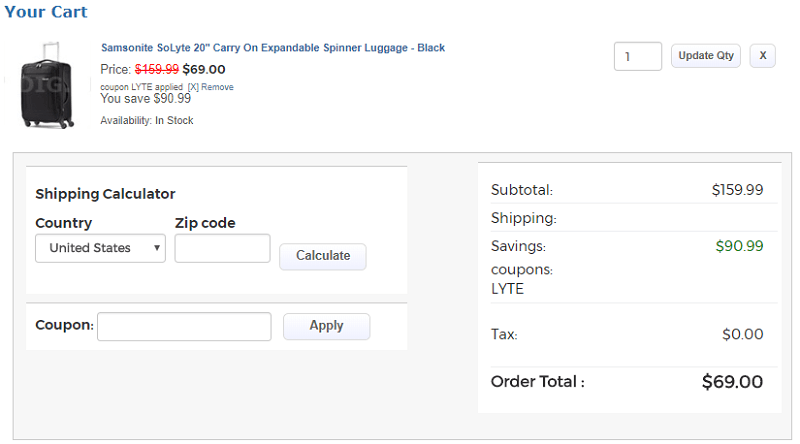Screen dimensions: 800x444
Task: Focus the Zip code input field
Action: [x=222, y=248]
